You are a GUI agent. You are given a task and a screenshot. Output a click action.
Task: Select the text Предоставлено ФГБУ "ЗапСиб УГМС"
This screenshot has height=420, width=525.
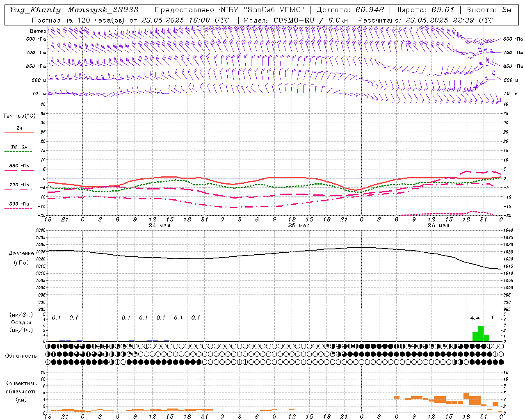click(x=229, y=10)
